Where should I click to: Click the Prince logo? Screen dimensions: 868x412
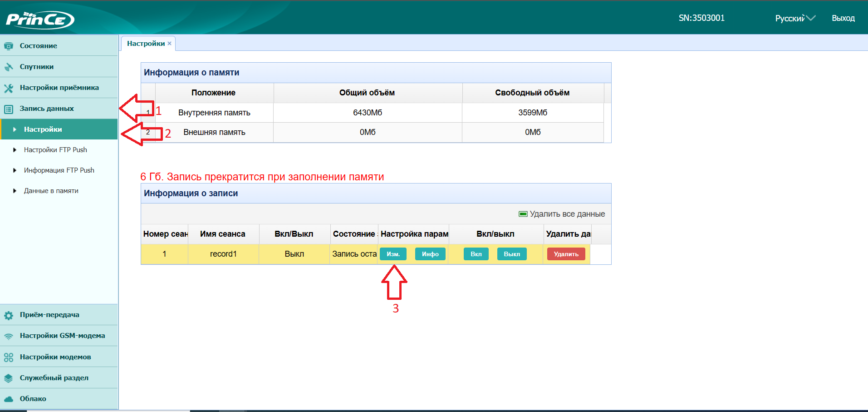(40, 20)
